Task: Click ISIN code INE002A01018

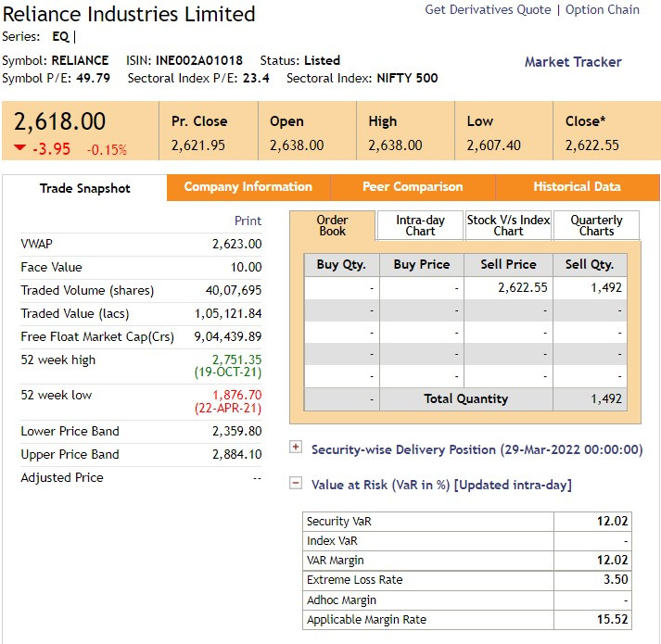Action: [199, 60]
